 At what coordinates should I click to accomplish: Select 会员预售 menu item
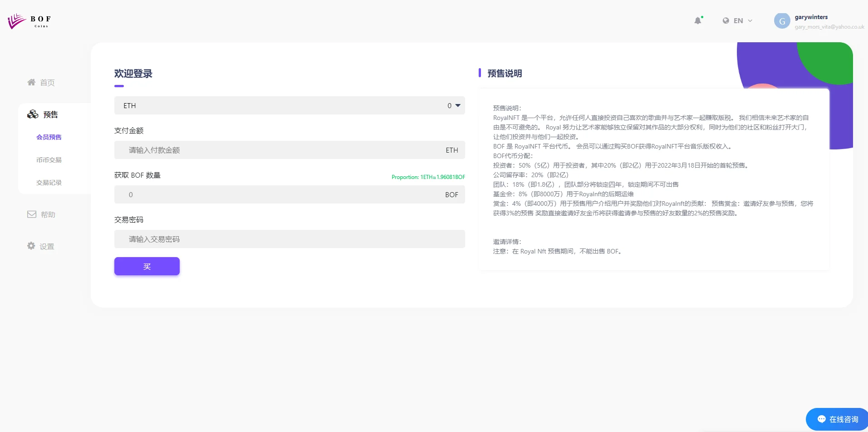pos(49,137)
